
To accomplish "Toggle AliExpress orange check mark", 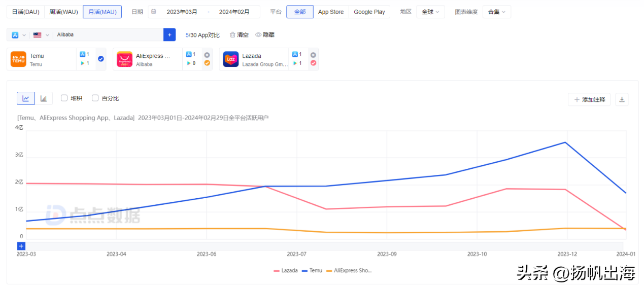I will pyautogui.click(x=207, y=63).
